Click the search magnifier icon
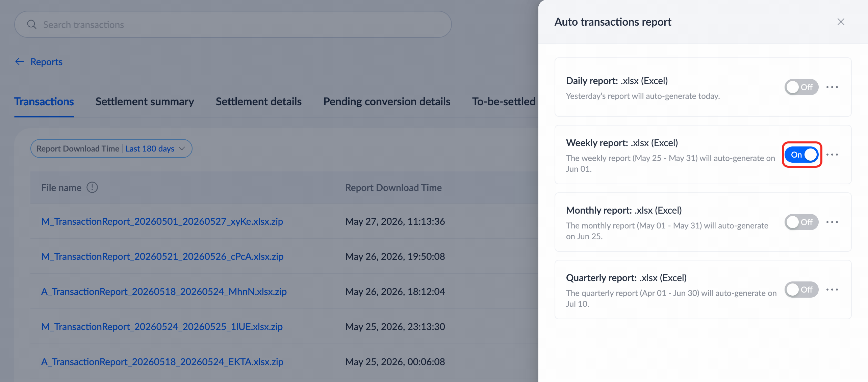Image resolution: width=868 pixels, height=382 pixels. click(x=32, y=24)
